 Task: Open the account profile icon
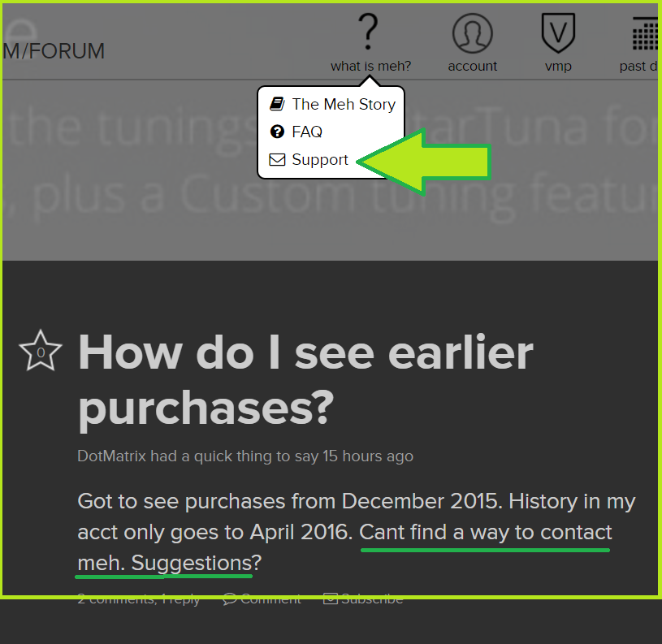pos(472,32)
